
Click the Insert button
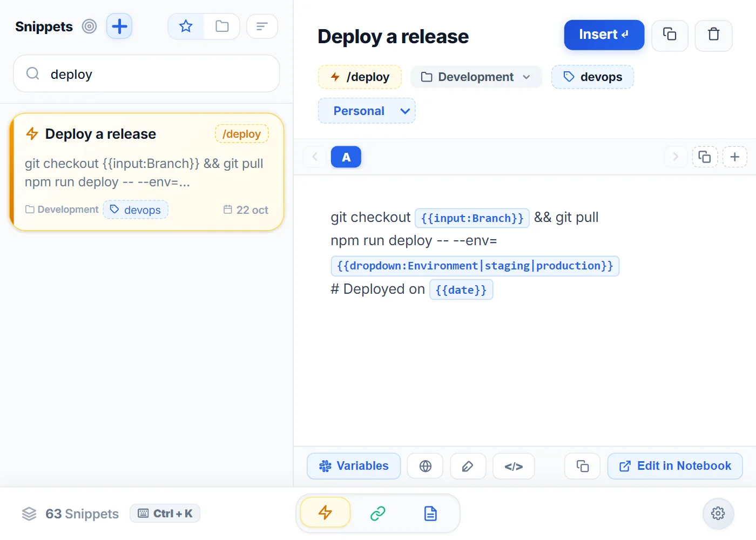(604, 35)
